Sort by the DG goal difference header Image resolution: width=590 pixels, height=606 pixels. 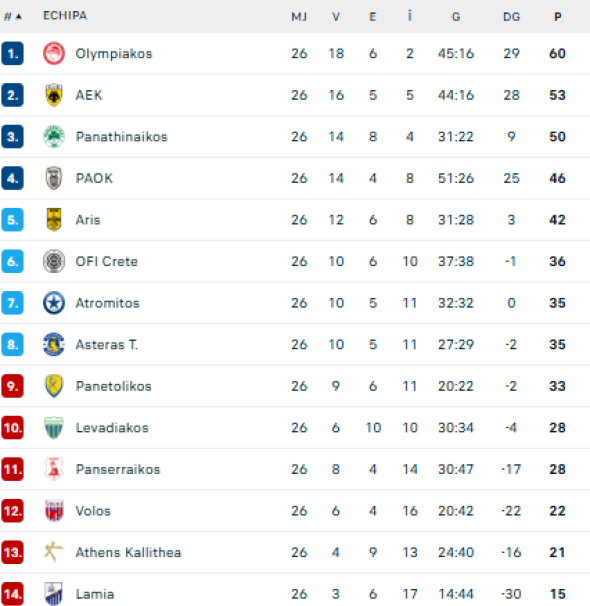point(511,17)
